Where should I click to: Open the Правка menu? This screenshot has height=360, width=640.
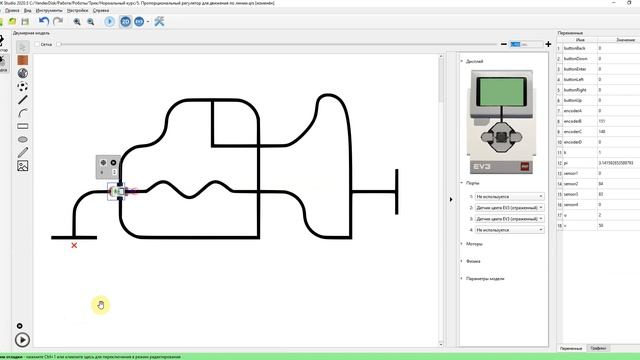[12, 10]
